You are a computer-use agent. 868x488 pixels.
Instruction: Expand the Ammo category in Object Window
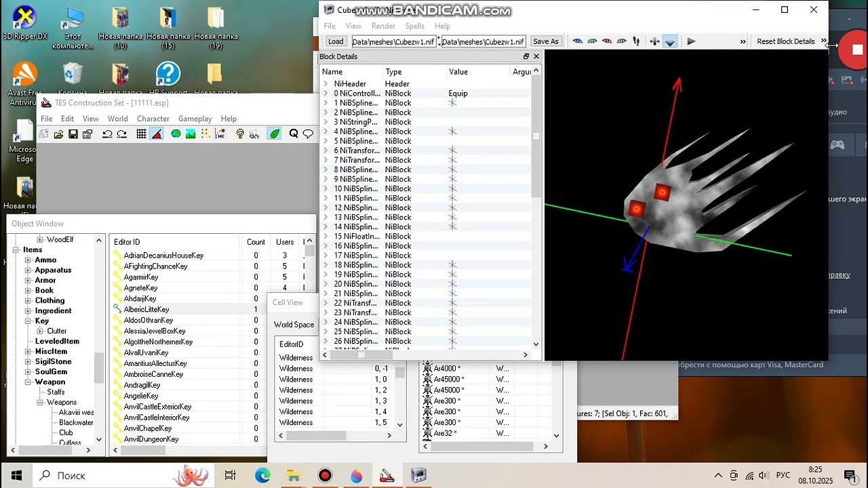click(x=28, y=260)
